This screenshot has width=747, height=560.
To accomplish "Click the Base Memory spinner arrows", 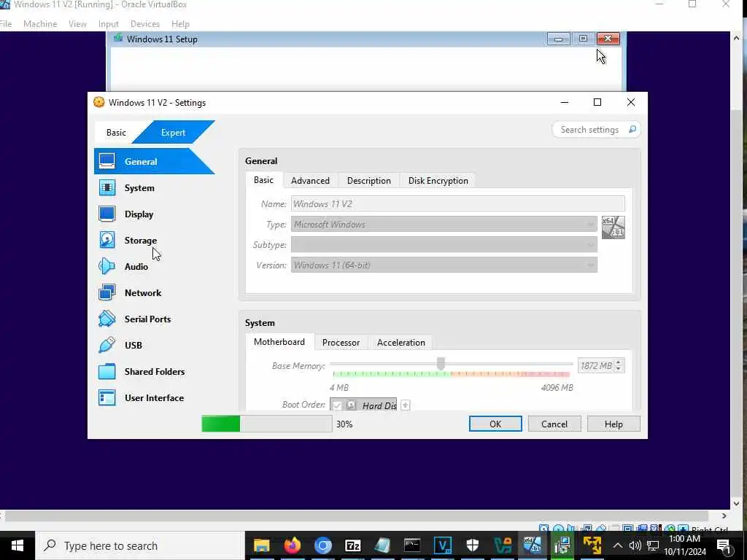I will (x=619, y=366).
